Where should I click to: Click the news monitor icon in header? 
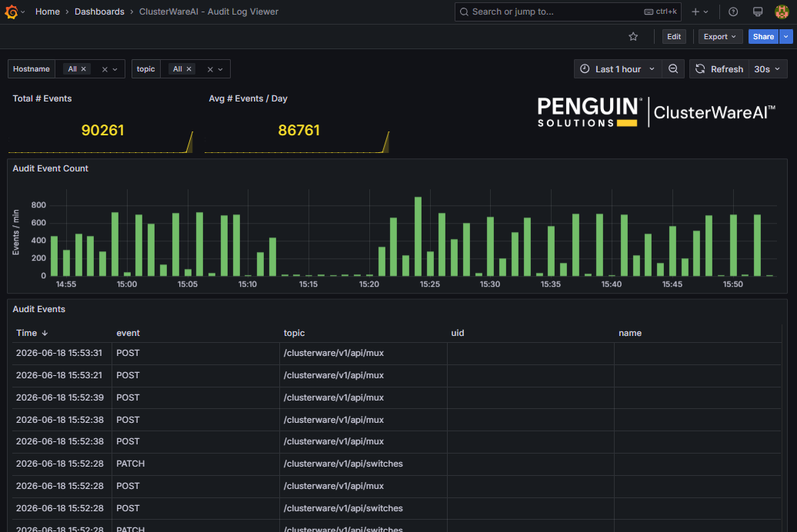coord(758,12)
